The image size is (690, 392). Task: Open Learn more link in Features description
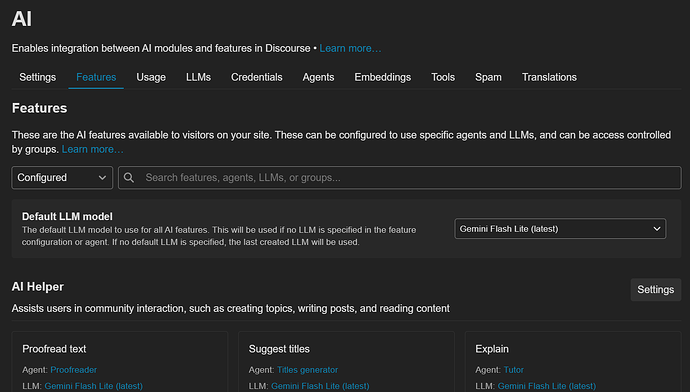(92, 150)
